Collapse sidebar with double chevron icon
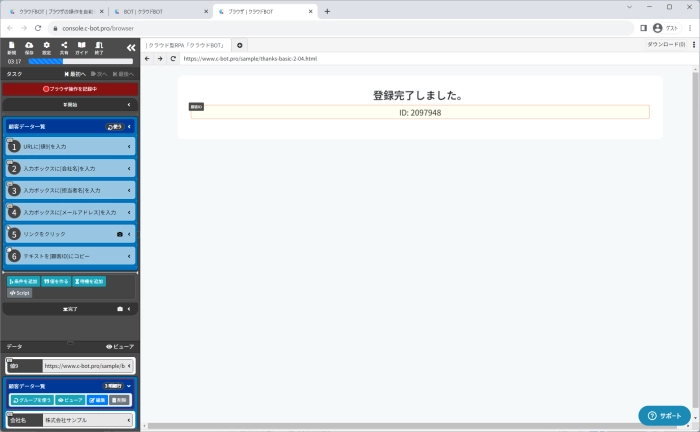This screenshot has width=700, height=432. [x=130, y=47]
